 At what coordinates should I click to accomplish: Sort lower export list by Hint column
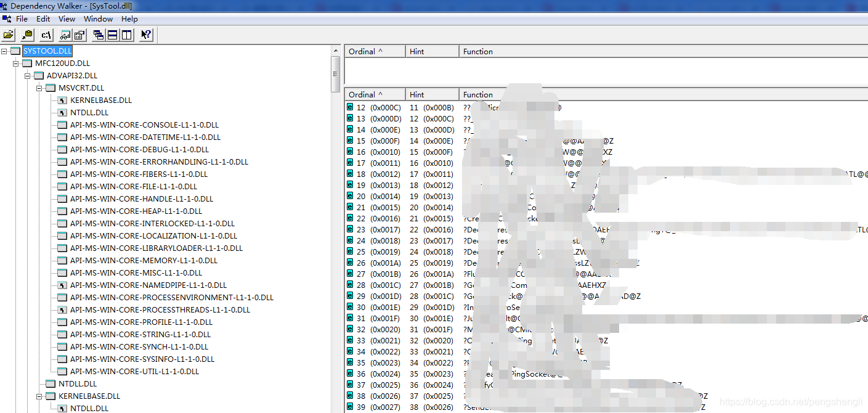click(432, 94)
